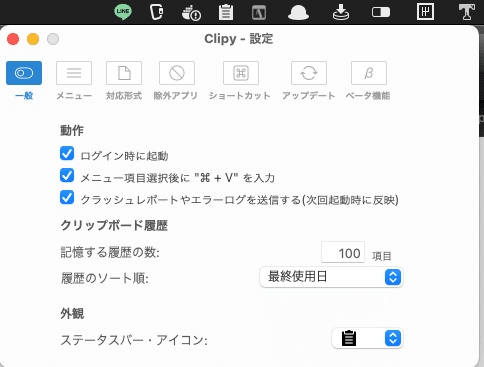Click the download tray menu bar icon
Image resolution: width=484 pixels, height=367 pixels.
341,12
